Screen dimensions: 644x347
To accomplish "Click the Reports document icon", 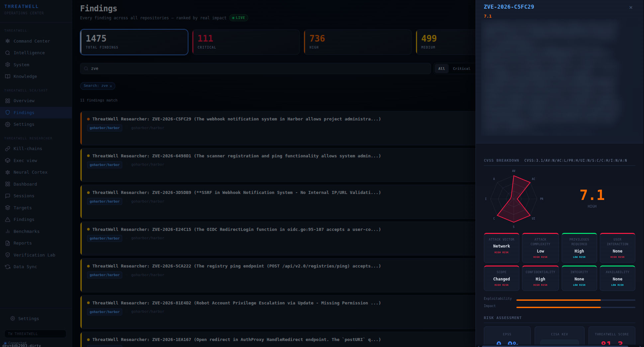I will point(8,243).
